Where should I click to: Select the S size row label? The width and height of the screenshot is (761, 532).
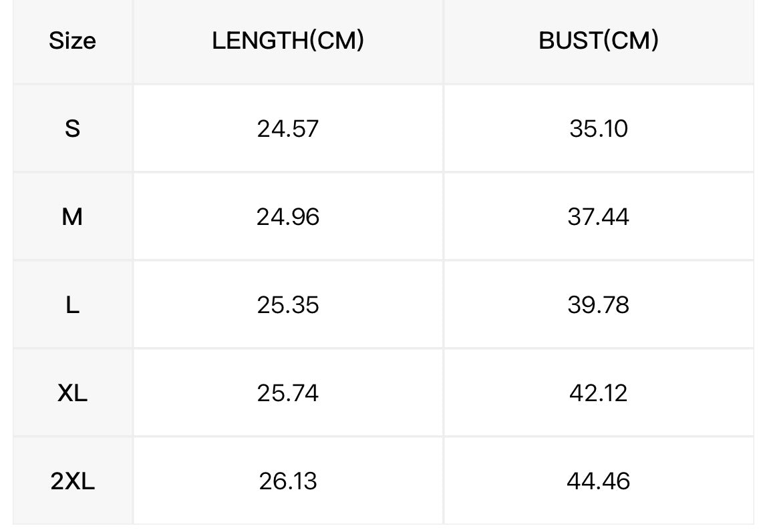tap(72, 129)
